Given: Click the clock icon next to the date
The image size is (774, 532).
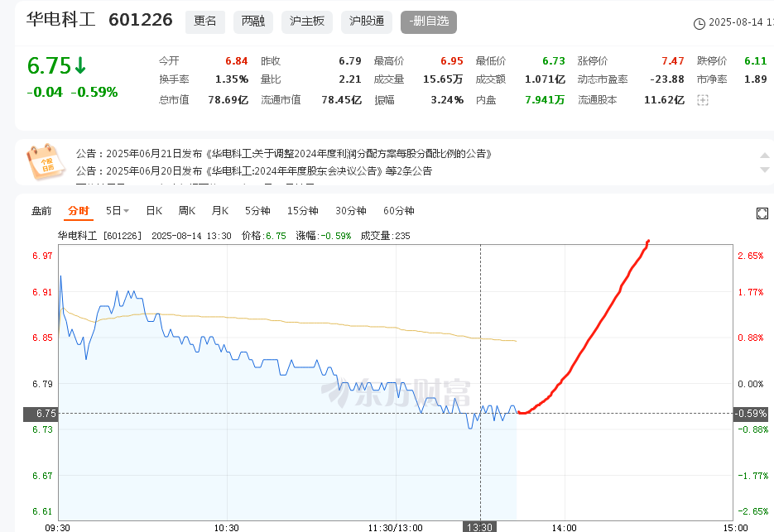Looking at the screenshot, I should 699,23.
